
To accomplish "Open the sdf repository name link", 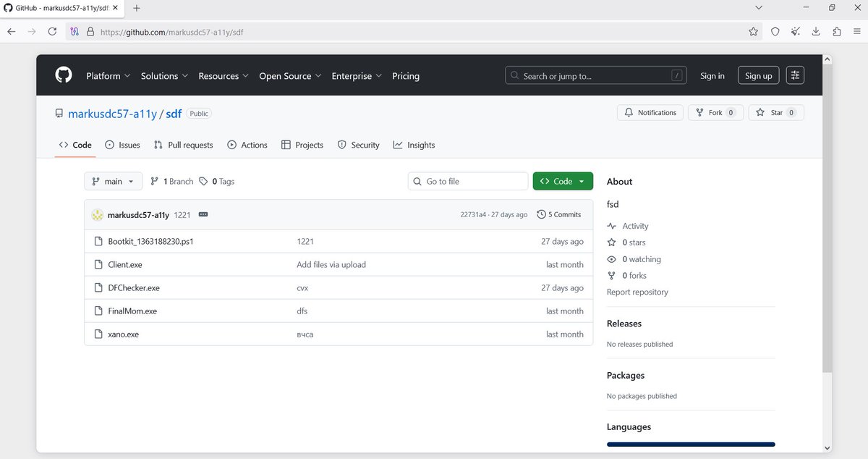I will click(x=174, y=114).
